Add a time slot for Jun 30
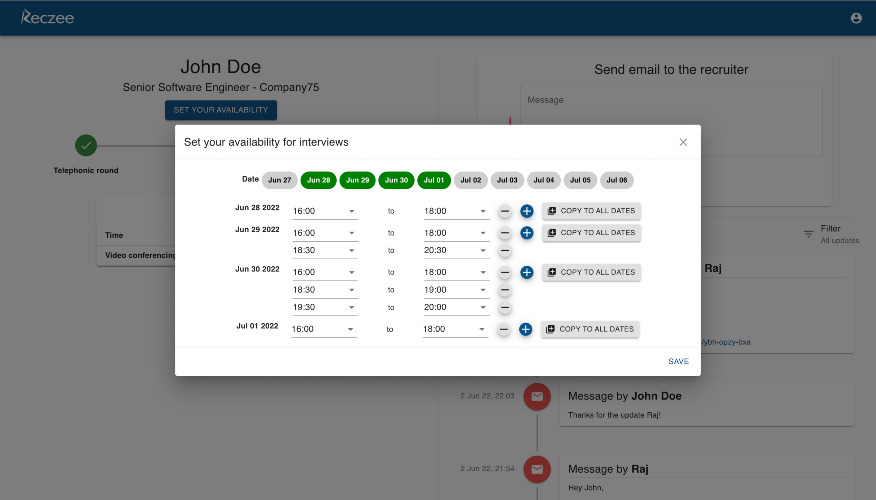The image size is (876, 500). click(526, 273)
